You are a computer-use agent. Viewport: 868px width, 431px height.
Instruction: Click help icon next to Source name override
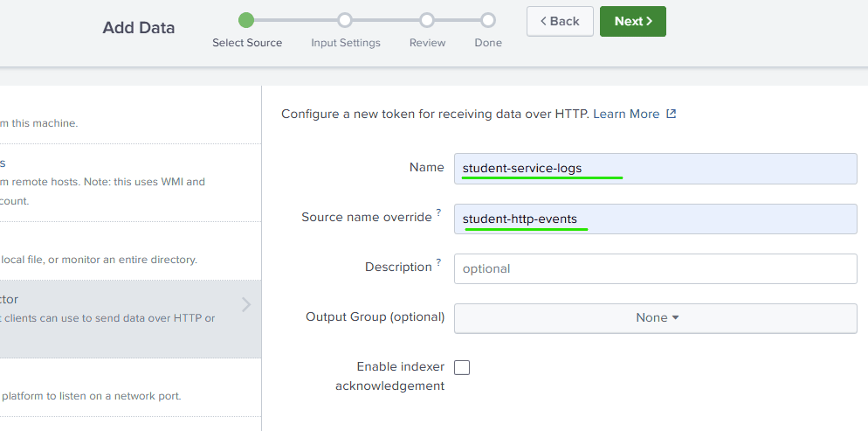coord(438,212)
